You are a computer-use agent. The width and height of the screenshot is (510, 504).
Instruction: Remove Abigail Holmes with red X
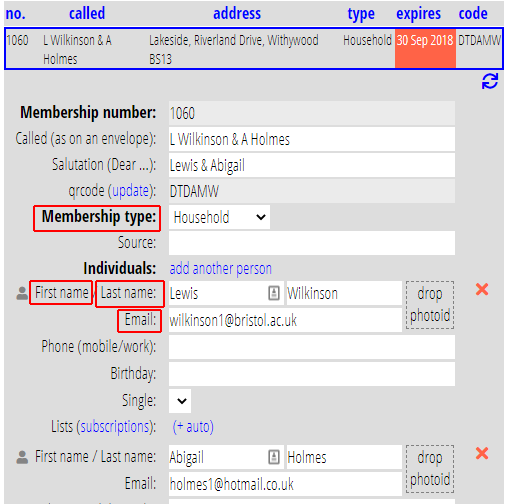tap(482, 453)
